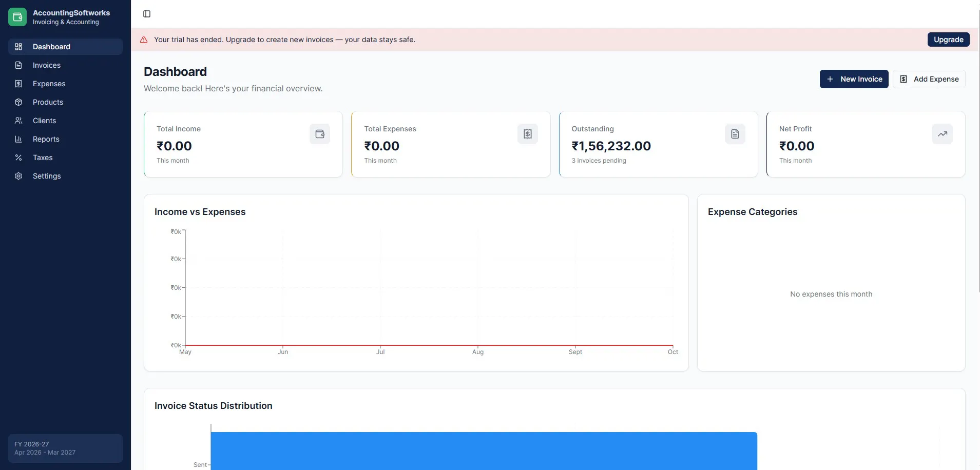Click the Total Income wallet icon
The image size is (980, 470).
(320, 134)
